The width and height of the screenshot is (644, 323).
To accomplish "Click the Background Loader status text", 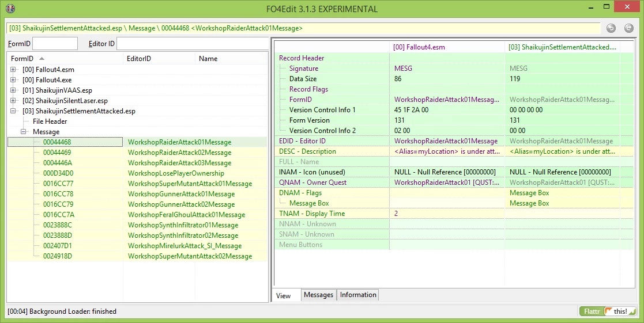I will coord(62,311).
